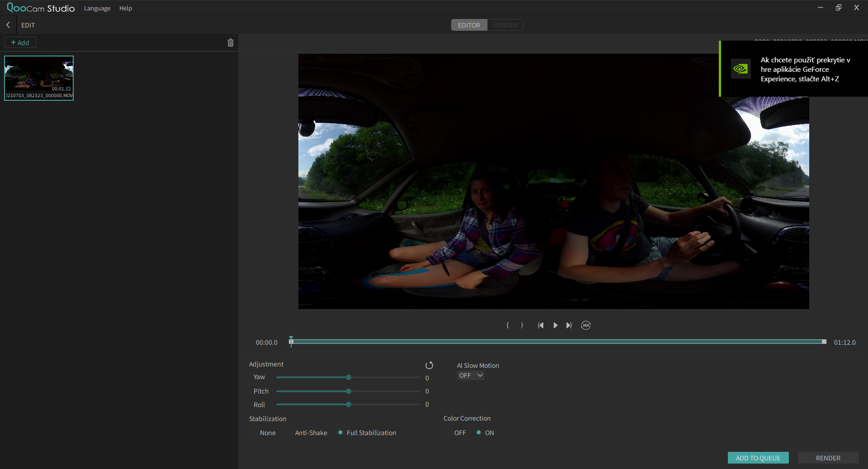Viewport: 868px width, 469px height.
Task: Adjust the Roll slider handle
Action: pos(349,404)
